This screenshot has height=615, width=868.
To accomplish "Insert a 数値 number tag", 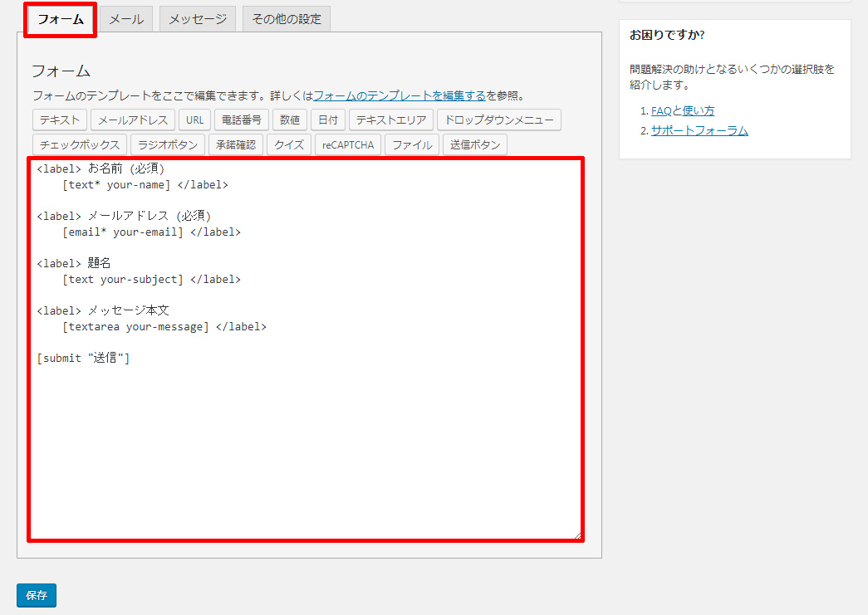I will (x=290, y=120).
